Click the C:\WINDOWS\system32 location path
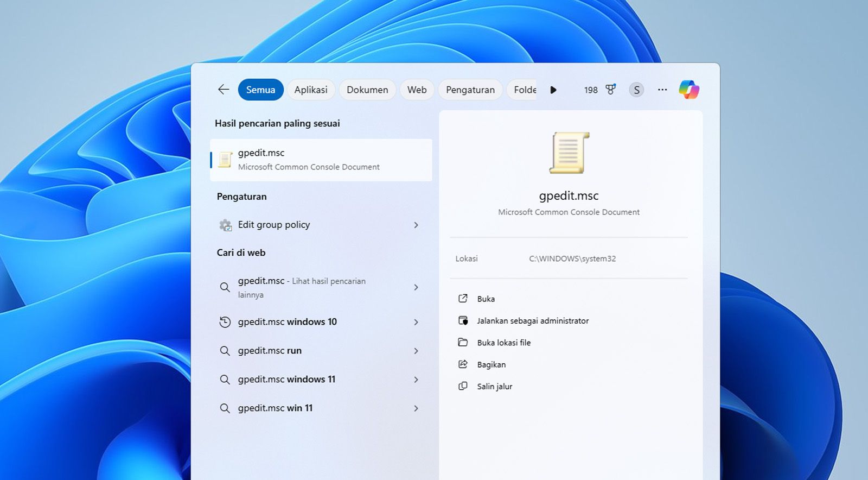The width and height of the screenshot is (868, 480). point(572,258)
